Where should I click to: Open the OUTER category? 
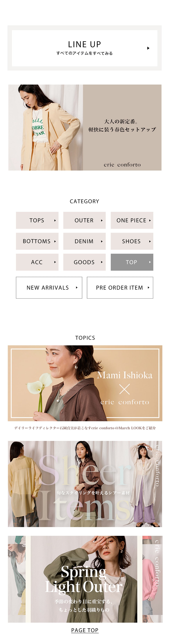[x=84, y=220]
